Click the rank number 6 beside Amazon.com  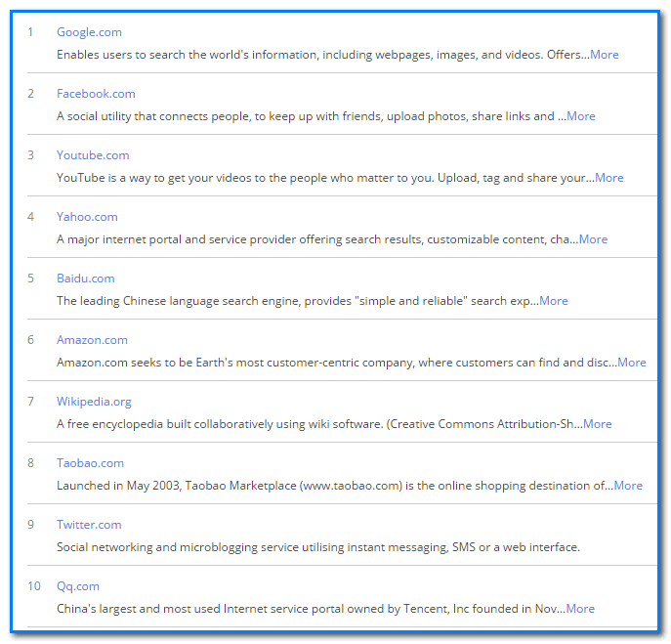(x=30, y=340)
